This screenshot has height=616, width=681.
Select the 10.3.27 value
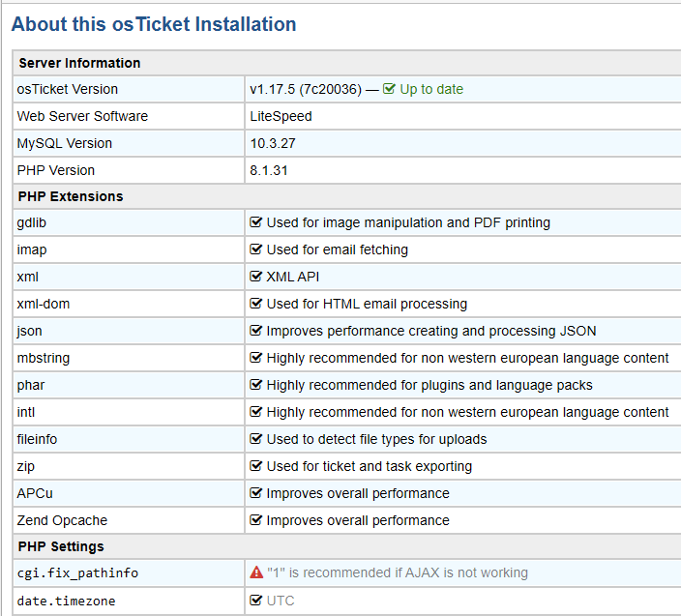pyautogui.click(x=273, y=143)
